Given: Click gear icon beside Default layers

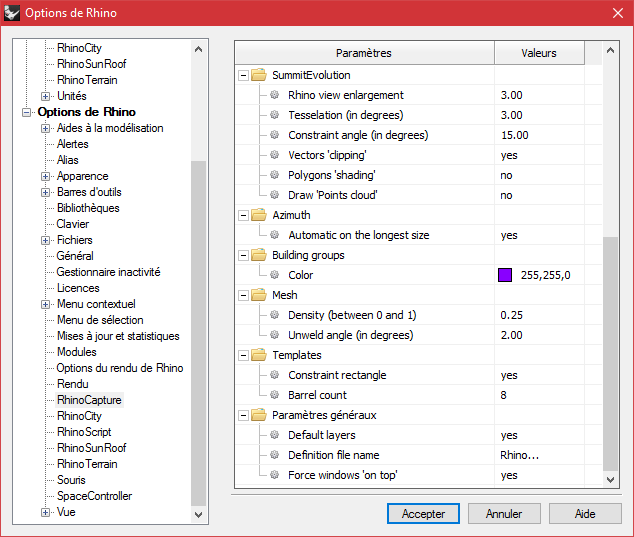Looking at the screenshot, I should point(275,435).
